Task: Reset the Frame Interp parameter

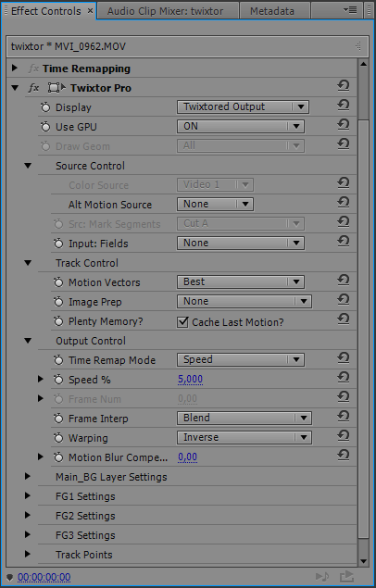Action: click(343, 417)
